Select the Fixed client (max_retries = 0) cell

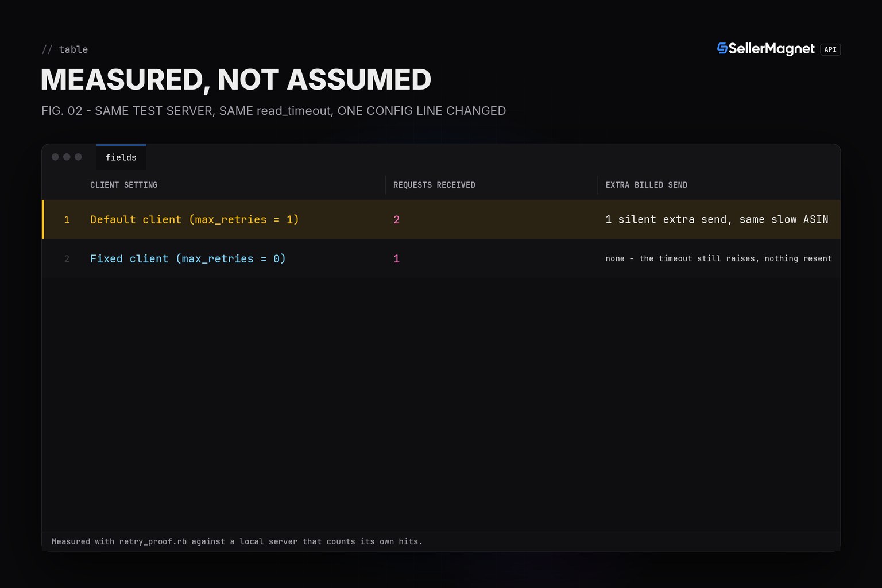point(188,258)
